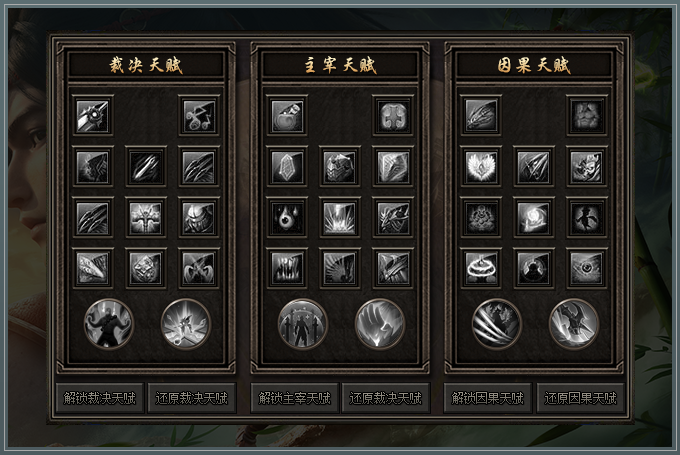Viewport: 680px width, 455px height.
Task: Select the round three-warriors ultimate in 主宰
Action: [x=303, y=324]
